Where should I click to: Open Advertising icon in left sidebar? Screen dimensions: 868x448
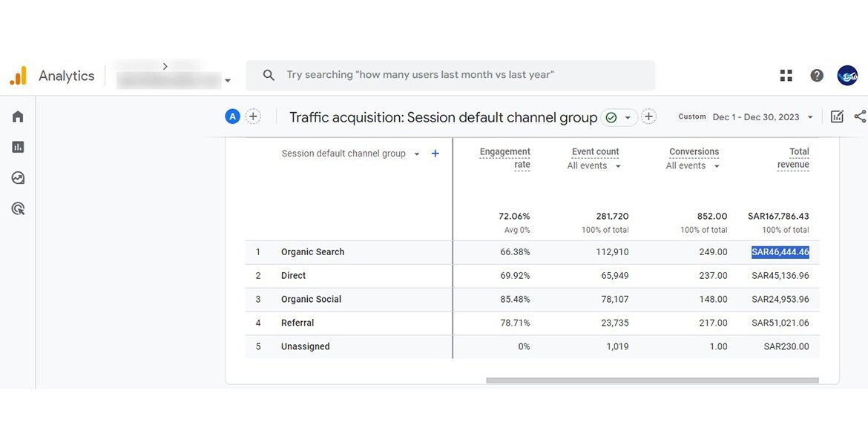click(x=18, y=208)
